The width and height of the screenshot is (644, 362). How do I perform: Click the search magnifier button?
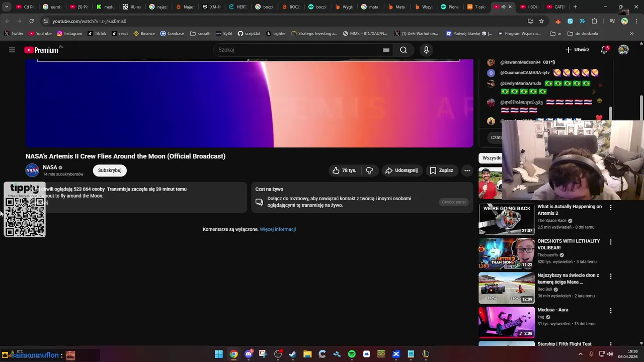click(404, 50)
